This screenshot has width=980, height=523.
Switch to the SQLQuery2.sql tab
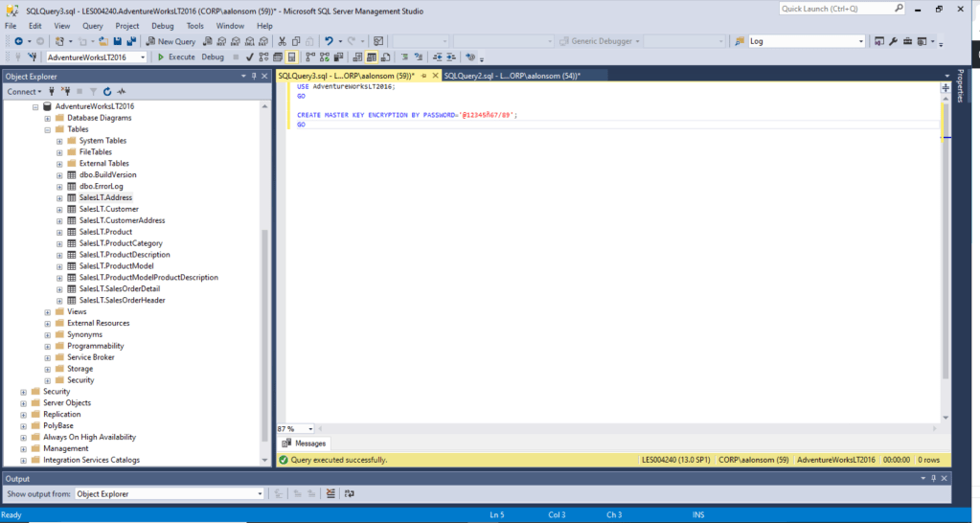[x=510, y=76]
